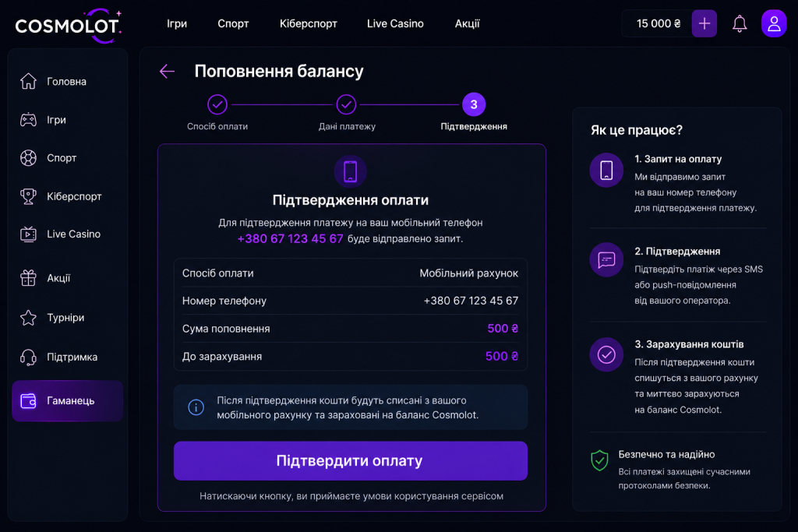Click the phone icon above Підтвердження оплати
Viewport: 798px width, 532px height.
coord(350,171)
